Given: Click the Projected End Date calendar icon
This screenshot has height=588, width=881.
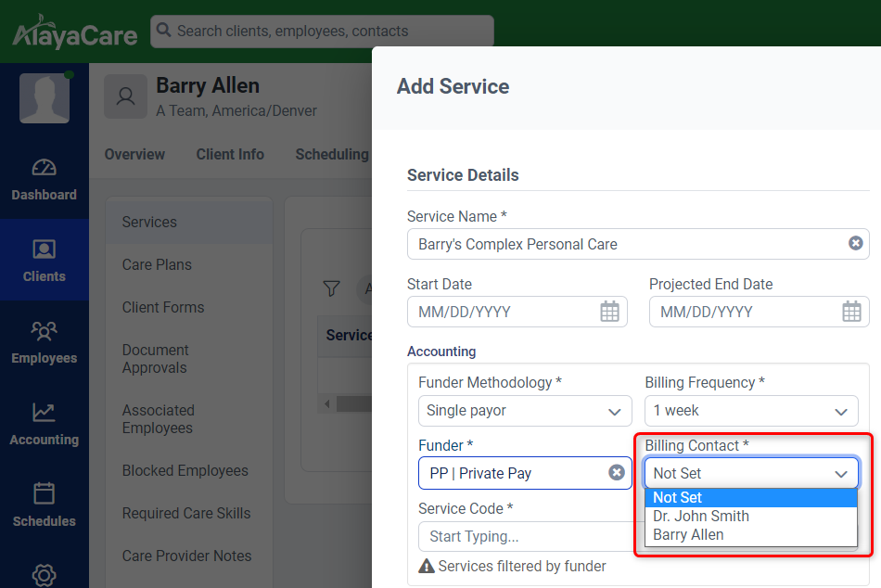Looking at the screenshot, I should pyautogui.click(x=851, y=312).
